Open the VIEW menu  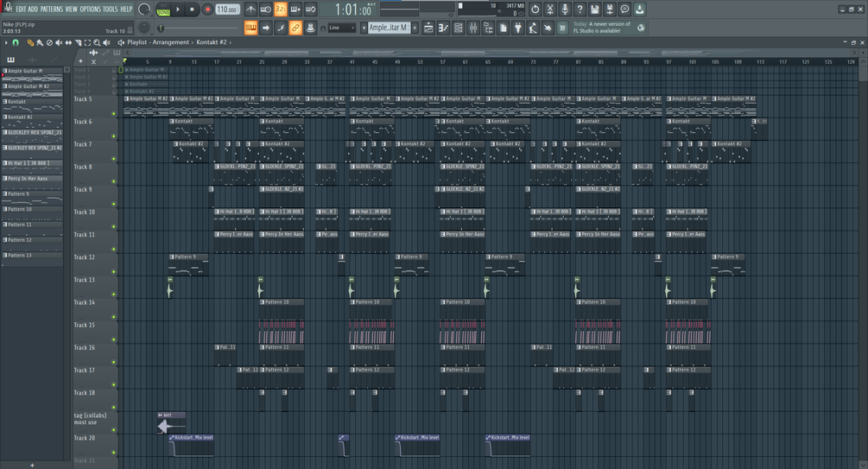click(72, 9)
